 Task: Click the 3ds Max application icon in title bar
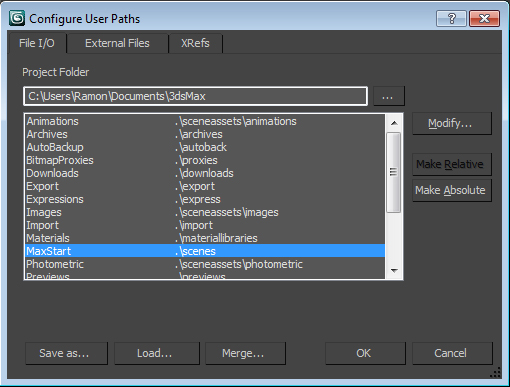[x=17, y=18]
